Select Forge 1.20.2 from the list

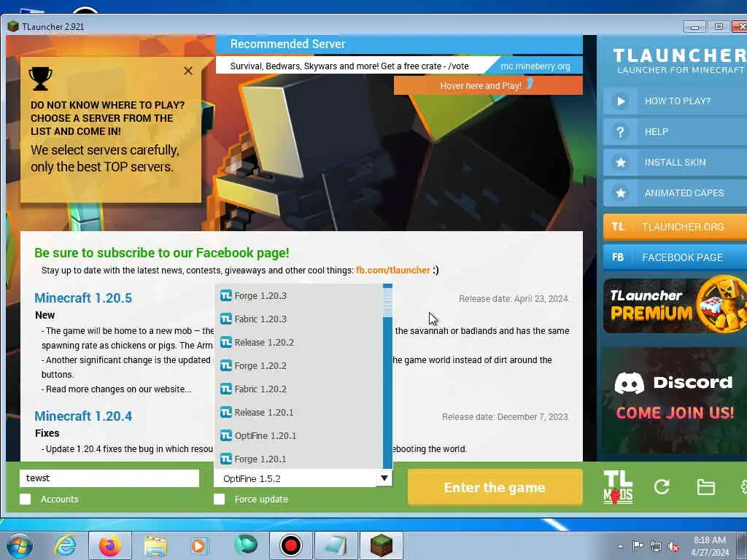[x=298, y=366]
